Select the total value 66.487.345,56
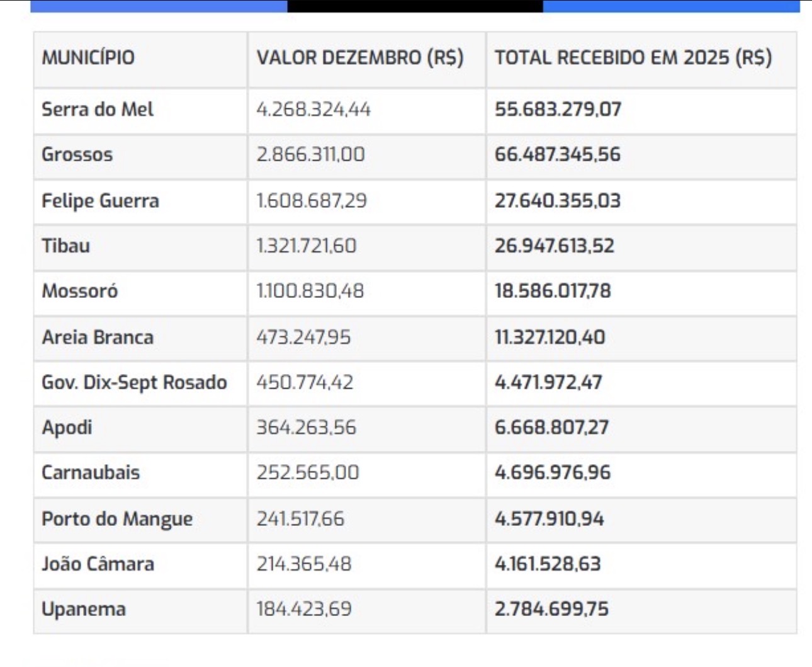The image size is (812, 667). point(557,155)
